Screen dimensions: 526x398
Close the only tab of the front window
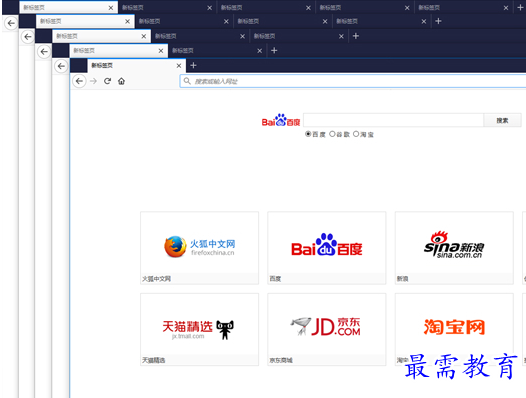click(x=179, y=66)
